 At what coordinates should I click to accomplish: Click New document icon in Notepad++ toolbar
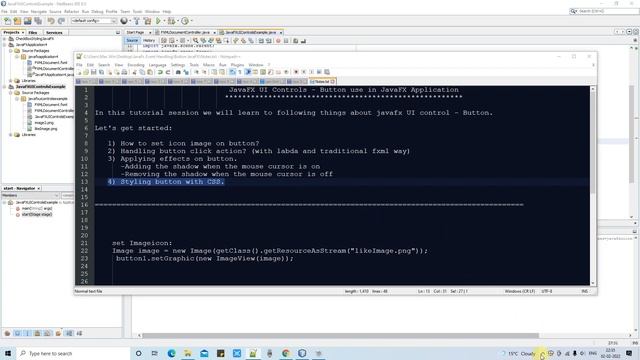pyautogui.click(x=79, y=72)
